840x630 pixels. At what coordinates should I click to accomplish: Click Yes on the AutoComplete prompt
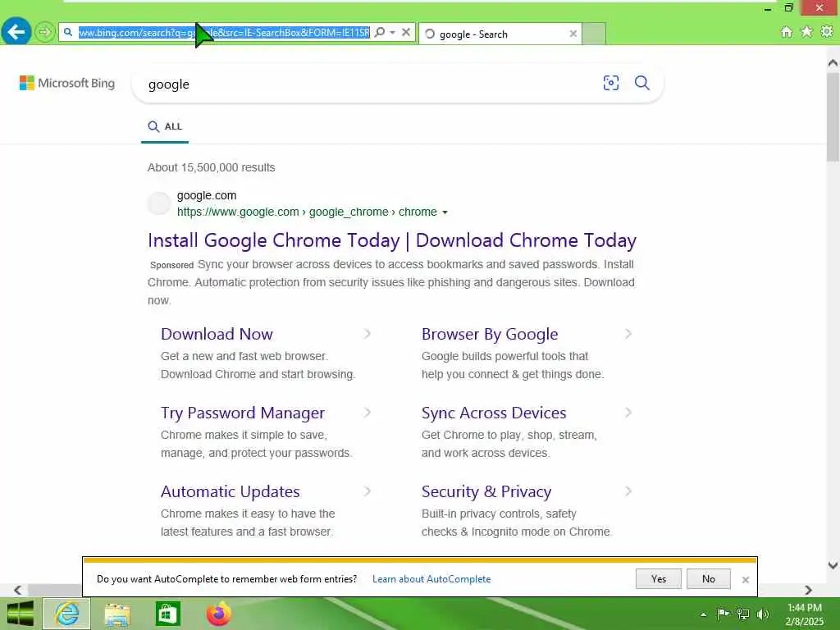point(659,578)
